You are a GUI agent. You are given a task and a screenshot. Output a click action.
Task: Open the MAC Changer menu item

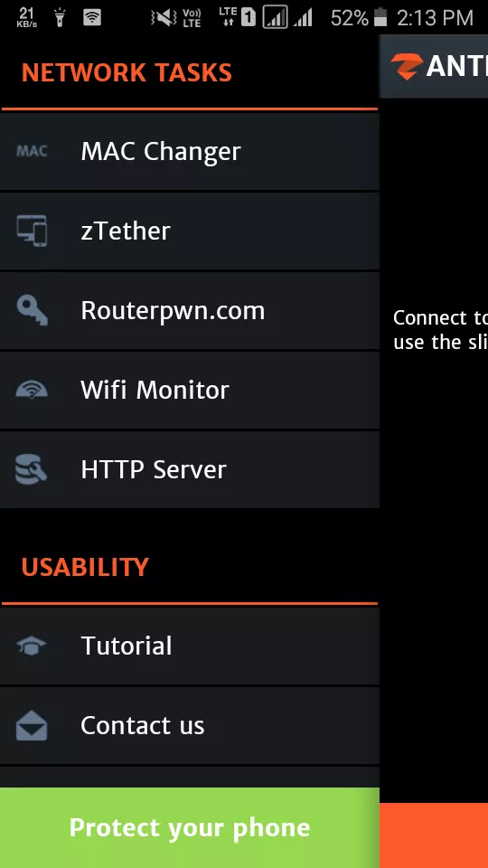(190, 151)
